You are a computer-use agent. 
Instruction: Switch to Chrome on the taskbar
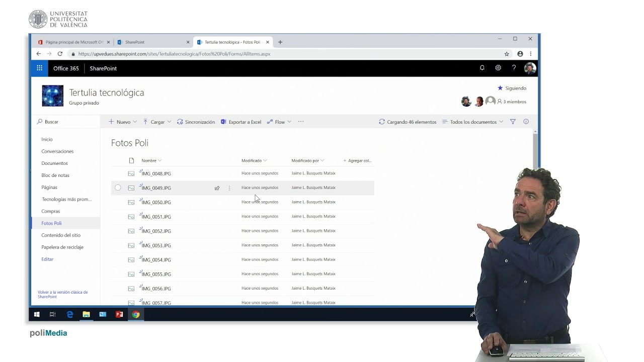coord(136,315)
